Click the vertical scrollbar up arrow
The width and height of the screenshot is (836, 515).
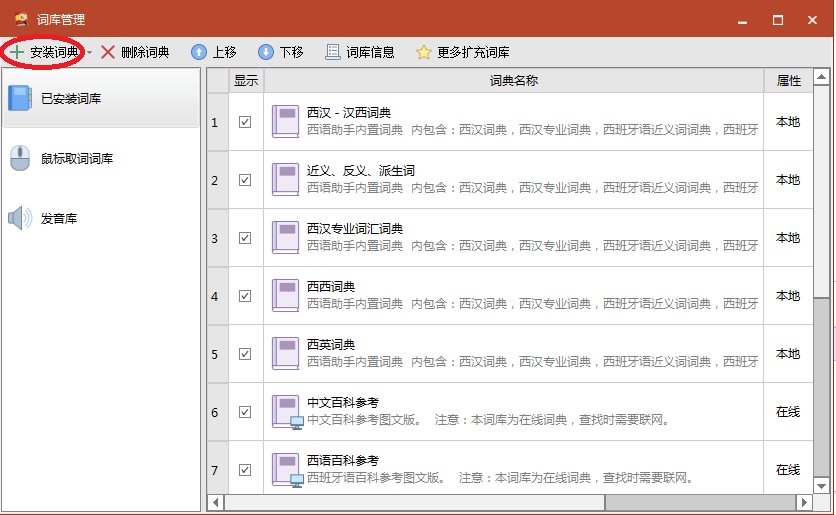(821, 77)
